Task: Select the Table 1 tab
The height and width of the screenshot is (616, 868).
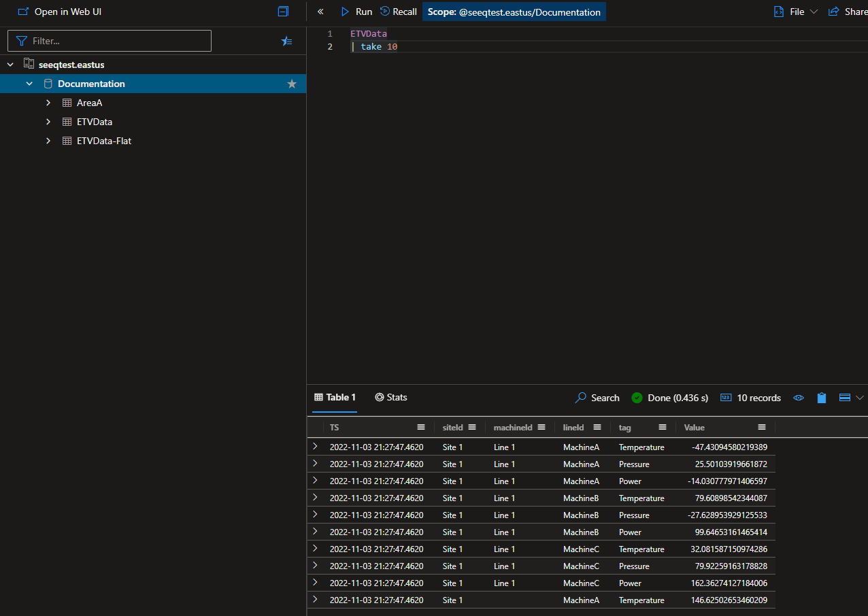Action: (x=334, y=397)
